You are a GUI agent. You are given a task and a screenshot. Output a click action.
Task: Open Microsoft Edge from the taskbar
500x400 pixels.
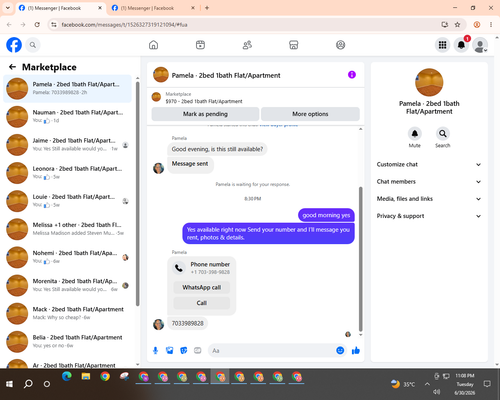coord(67,377)
